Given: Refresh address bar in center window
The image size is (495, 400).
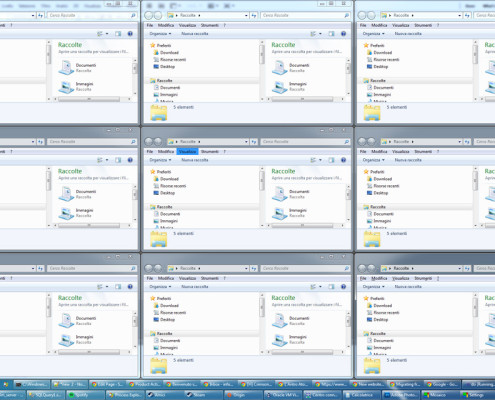Looking at the screenshot, I should click(x=254, y=142).
